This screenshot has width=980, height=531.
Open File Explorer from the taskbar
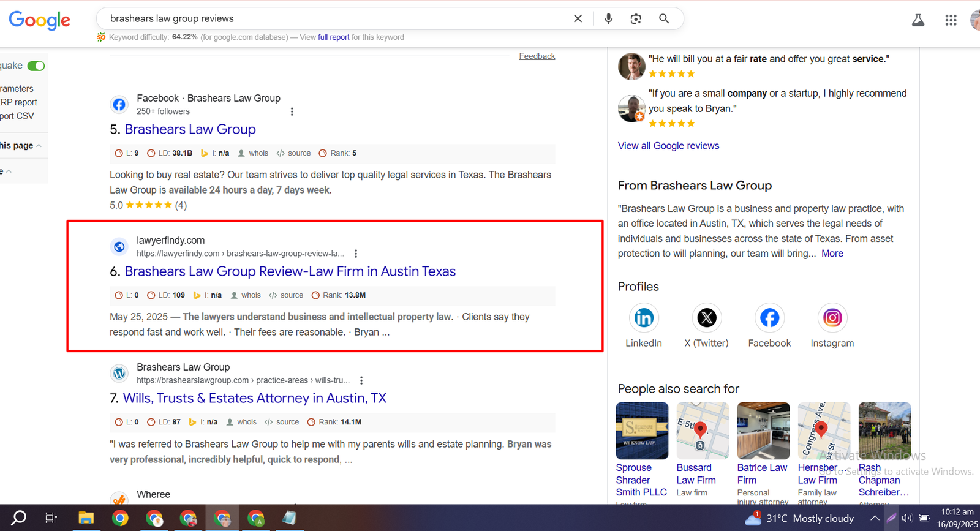click(86, 518)
